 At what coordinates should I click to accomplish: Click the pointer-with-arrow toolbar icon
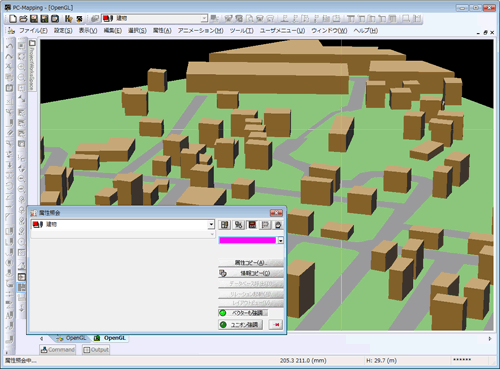tap(69, 19)
